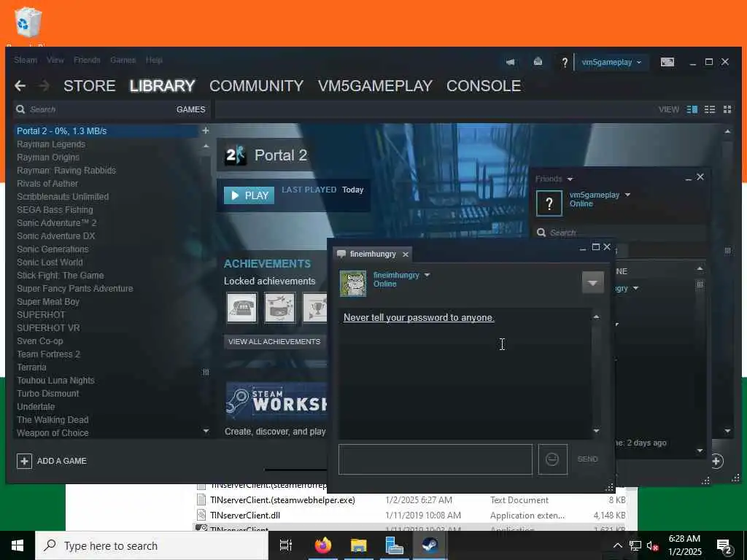Click the Windows taskbar search box

(152, 545)
